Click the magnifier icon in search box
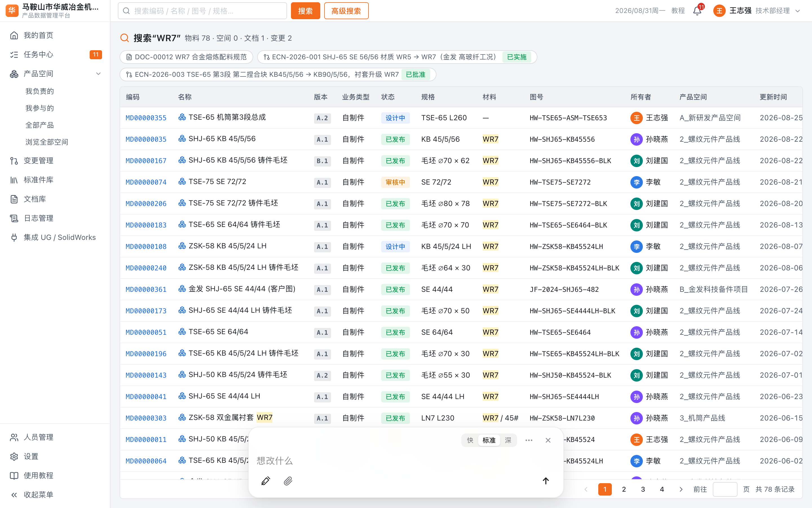Image resolution: width=812 pixels, height=508 pixels. coord(127,11)
